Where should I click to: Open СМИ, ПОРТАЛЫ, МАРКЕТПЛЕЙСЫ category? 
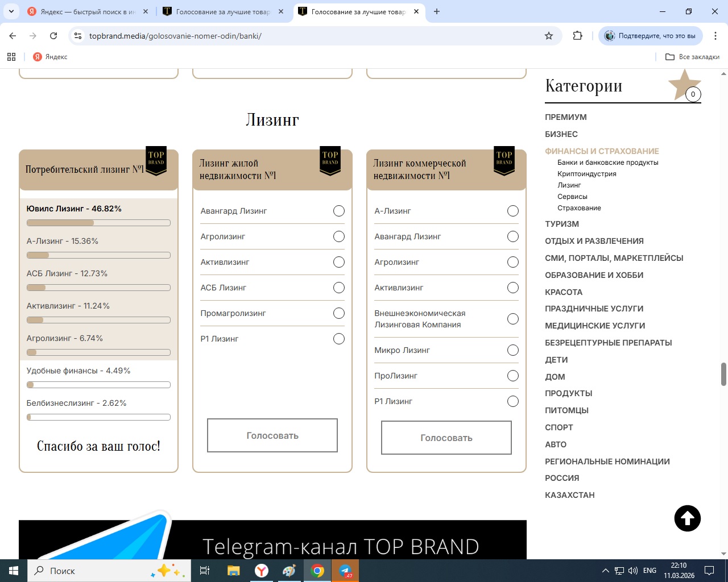click(614, 258)
